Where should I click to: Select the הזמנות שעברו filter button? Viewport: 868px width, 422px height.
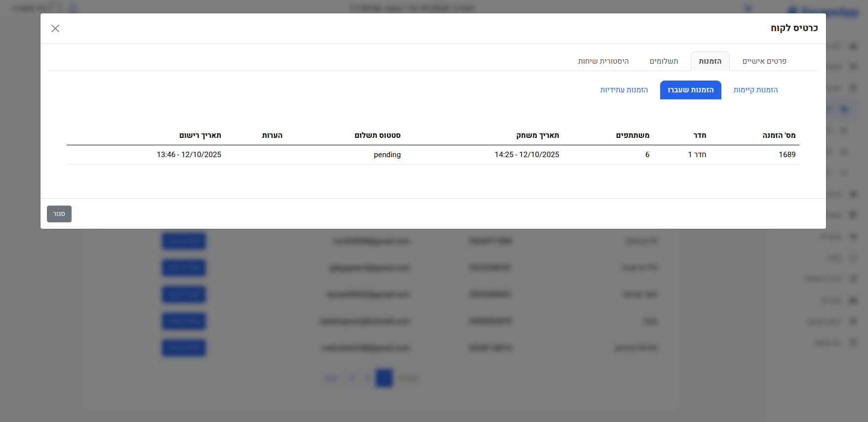[x=690, y=90]
